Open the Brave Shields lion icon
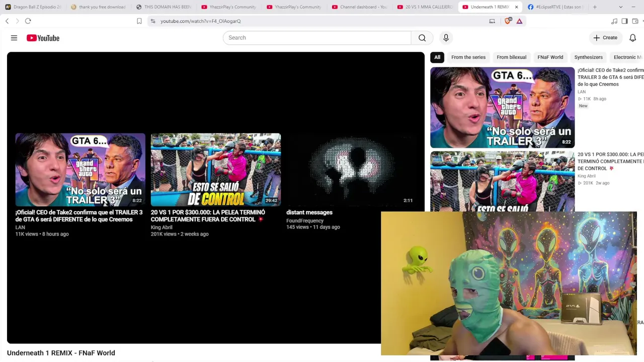The height and width of the screenshot is (362, 644). [509, 21]
